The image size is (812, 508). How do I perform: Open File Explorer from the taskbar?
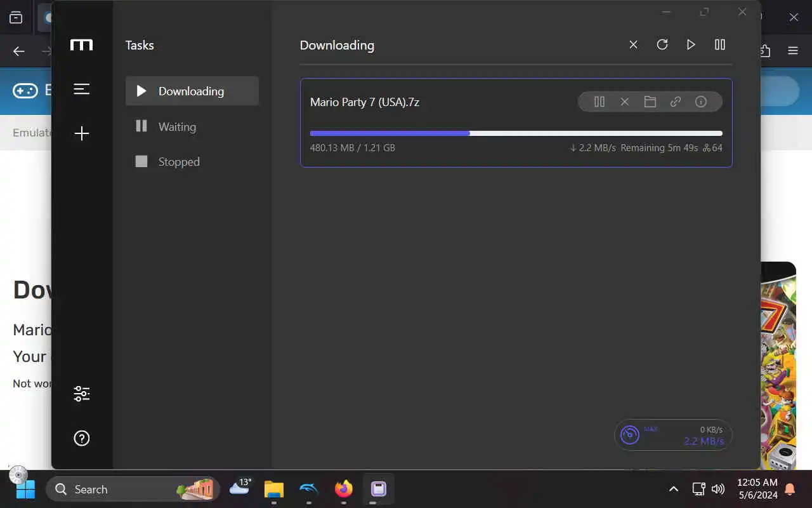[x=274, y=489]
